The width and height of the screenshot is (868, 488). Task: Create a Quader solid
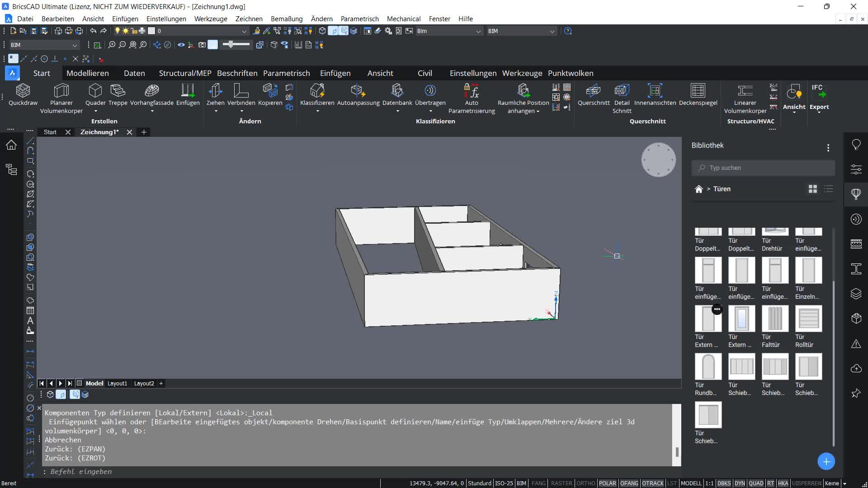(95, 95)
